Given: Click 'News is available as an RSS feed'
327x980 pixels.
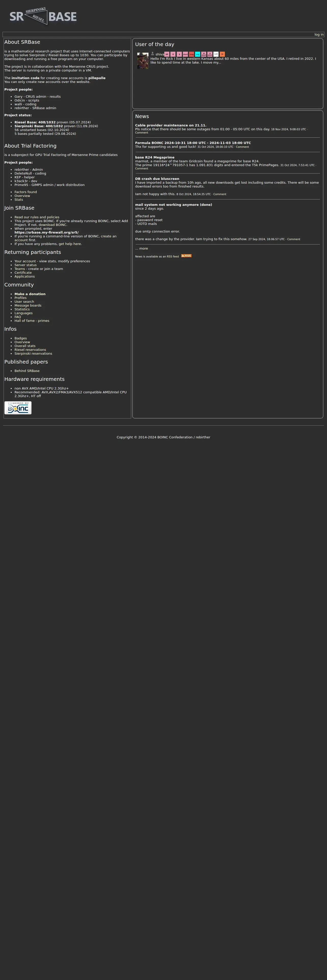Looking at the screenshot, I should 157,256.
